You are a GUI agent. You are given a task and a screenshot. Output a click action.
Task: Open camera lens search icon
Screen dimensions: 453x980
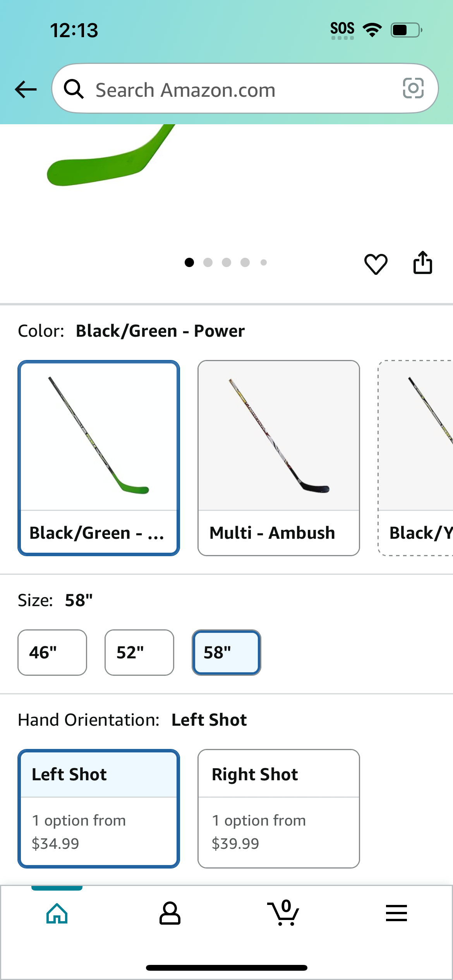pyautogui.click(x=413, y=88)
